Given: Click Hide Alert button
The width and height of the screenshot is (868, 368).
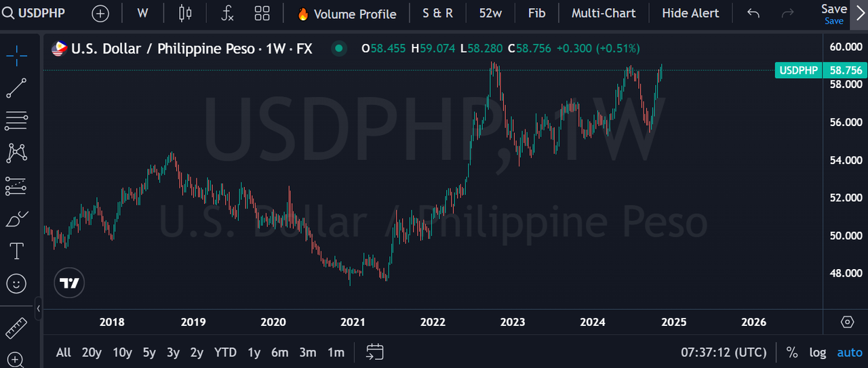Looking at the screenshot, I should [690, 14].
